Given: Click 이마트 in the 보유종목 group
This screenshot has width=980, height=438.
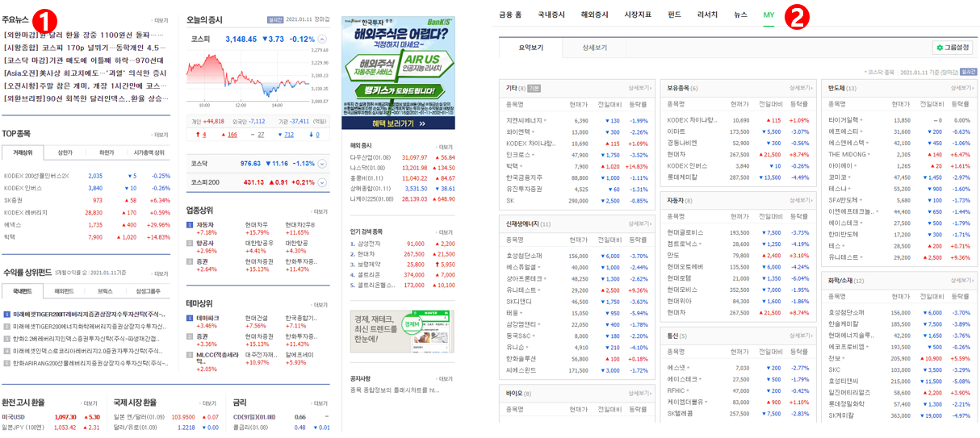Looking at the screenshot, I should [x=676, y=131].
